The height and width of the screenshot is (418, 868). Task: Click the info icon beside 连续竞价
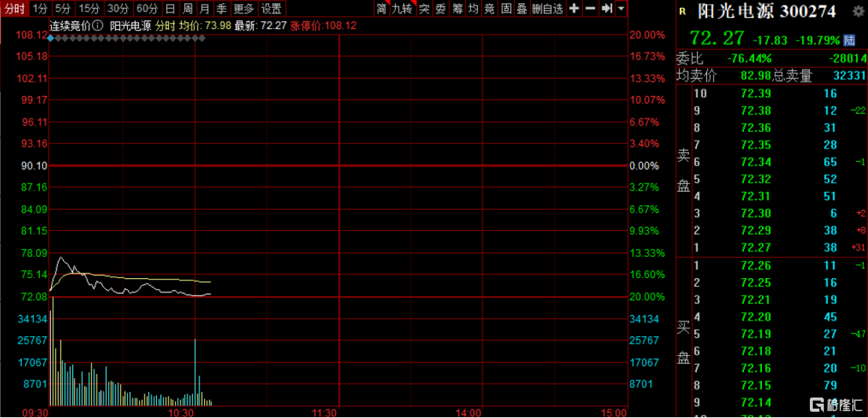tap(97, 25)
